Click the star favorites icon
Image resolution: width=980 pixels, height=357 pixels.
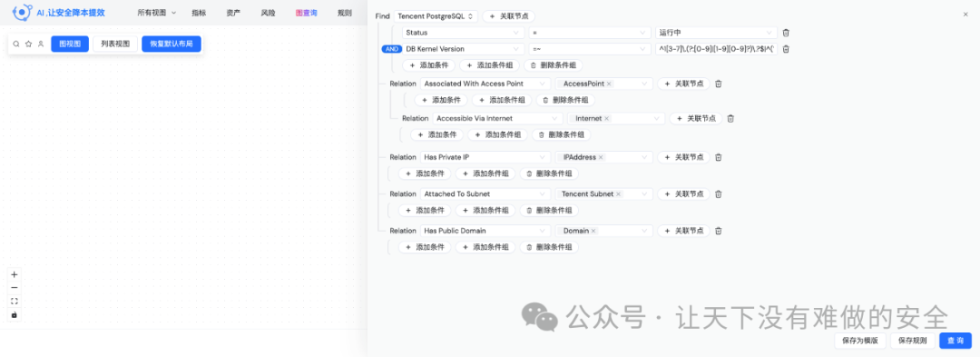tap(28, 44)
